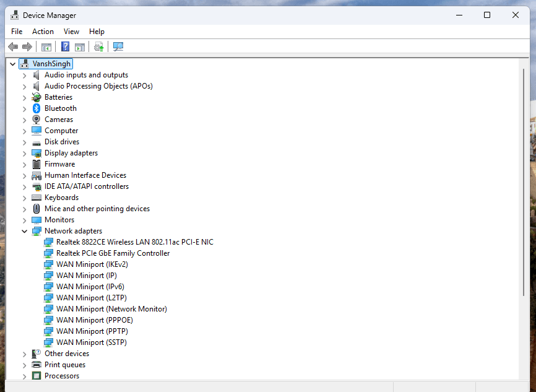Expand the Display adapters chevron
536x392 pixels.
[x=24, y=153]
